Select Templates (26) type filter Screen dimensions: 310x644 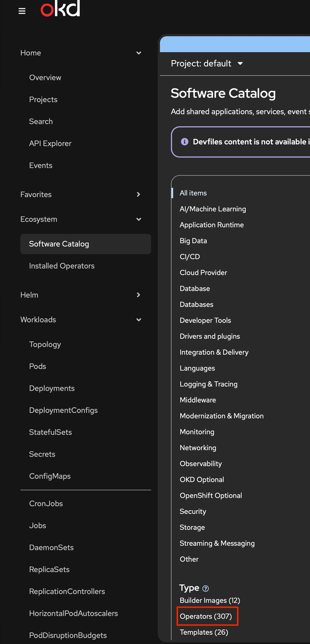coord(204,632)
